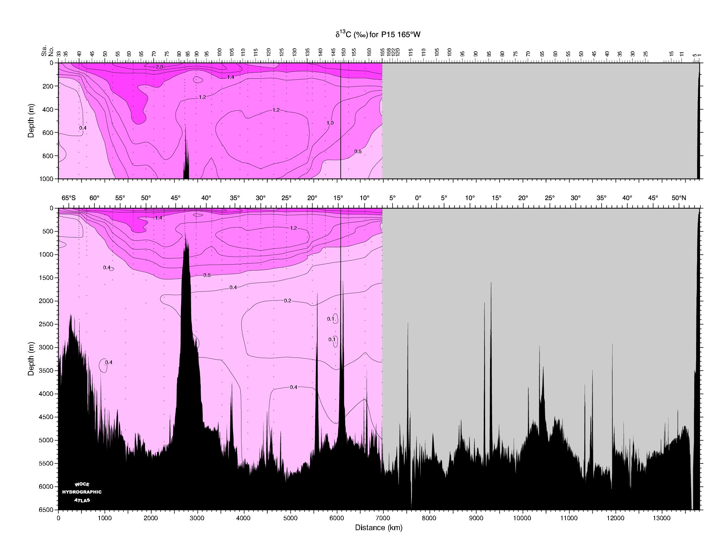Click the '200' depth tick in upper panel

click(48, 86)
